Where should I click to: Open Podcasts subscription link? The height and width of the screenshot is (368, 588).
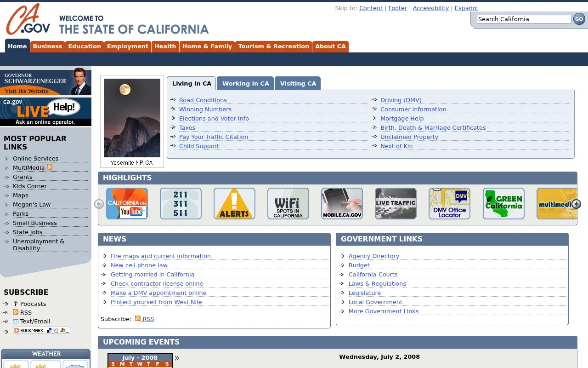tap(33, 304)
